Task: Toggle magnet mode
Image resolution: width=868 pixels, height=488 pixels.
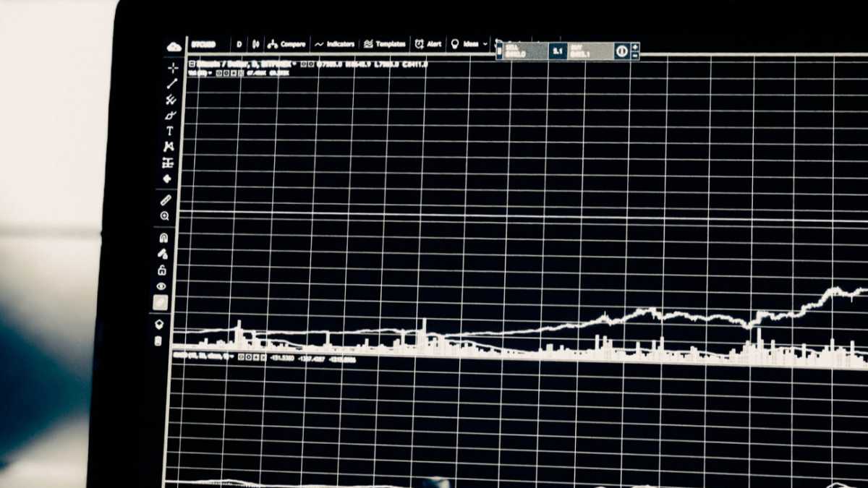Action: pyautogui.click(x=163, y=238)
